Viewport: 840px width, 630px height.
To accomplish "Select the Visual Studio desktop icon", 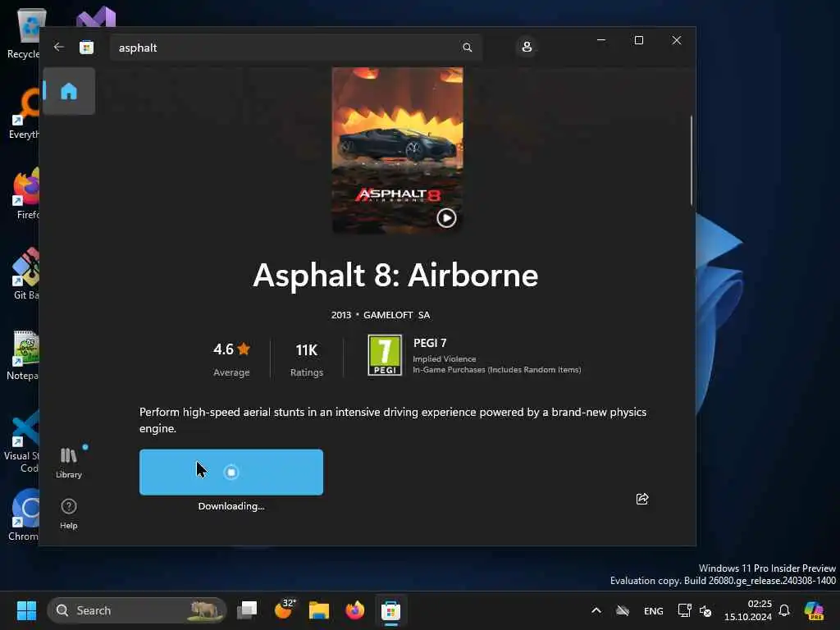I will point(96,16).
